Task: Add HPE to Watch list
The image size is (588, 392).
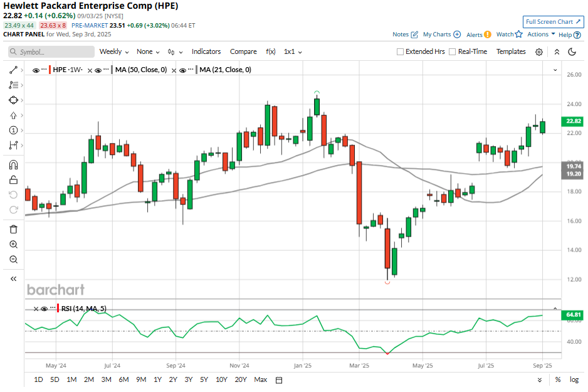Action: coord(509,34)
